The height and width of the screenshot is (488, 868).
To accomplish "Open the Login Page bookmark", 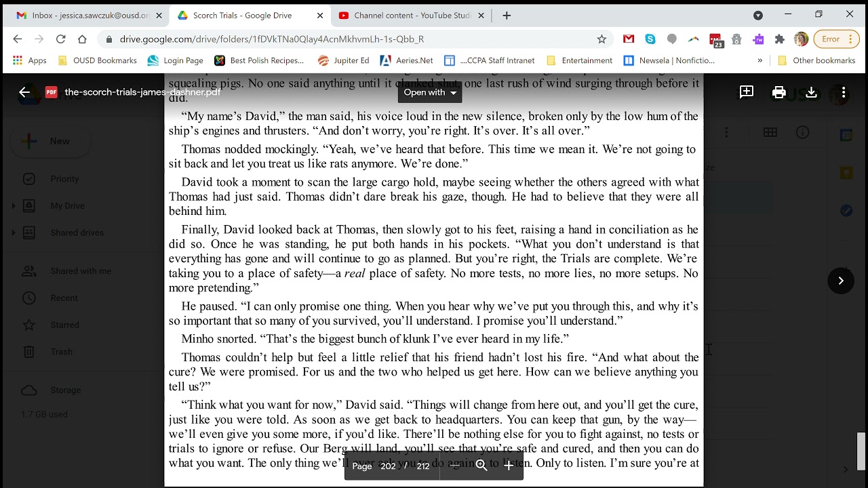I will [x=176, y=60].
